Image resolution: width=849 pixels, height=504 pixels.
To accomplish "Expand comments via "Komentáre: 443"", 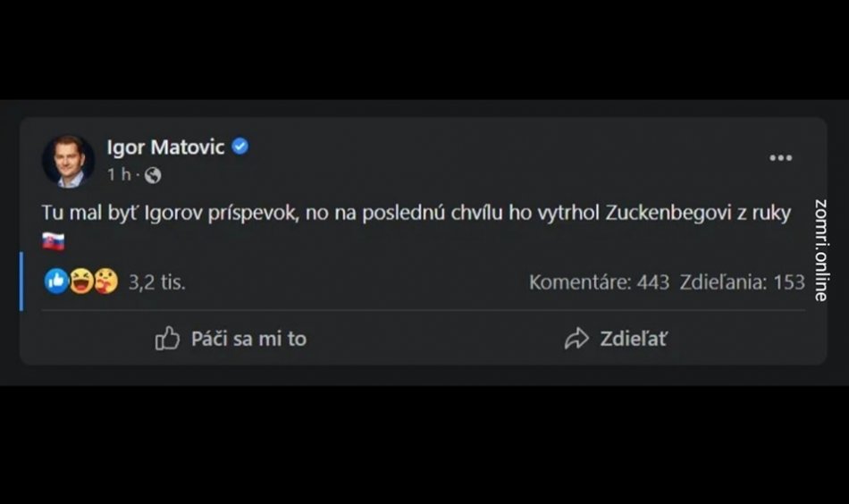I will click(599, 282).
